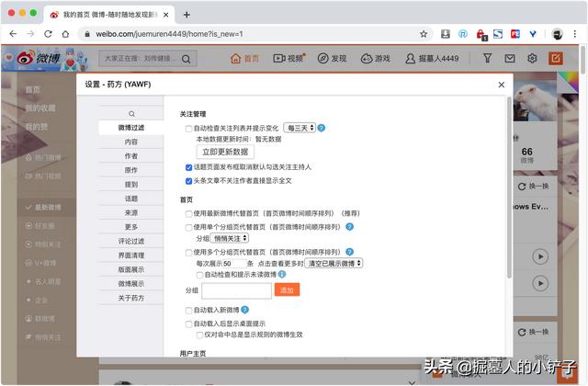
Task: Click the Weibo logo in header
Action: click(x=39, y=58)
